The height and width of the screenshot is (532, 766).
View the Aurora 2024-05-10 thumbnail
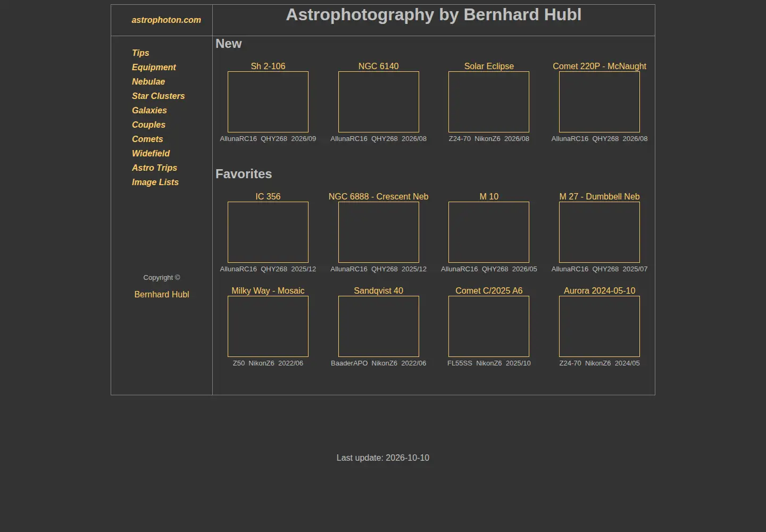pos(600,326)
